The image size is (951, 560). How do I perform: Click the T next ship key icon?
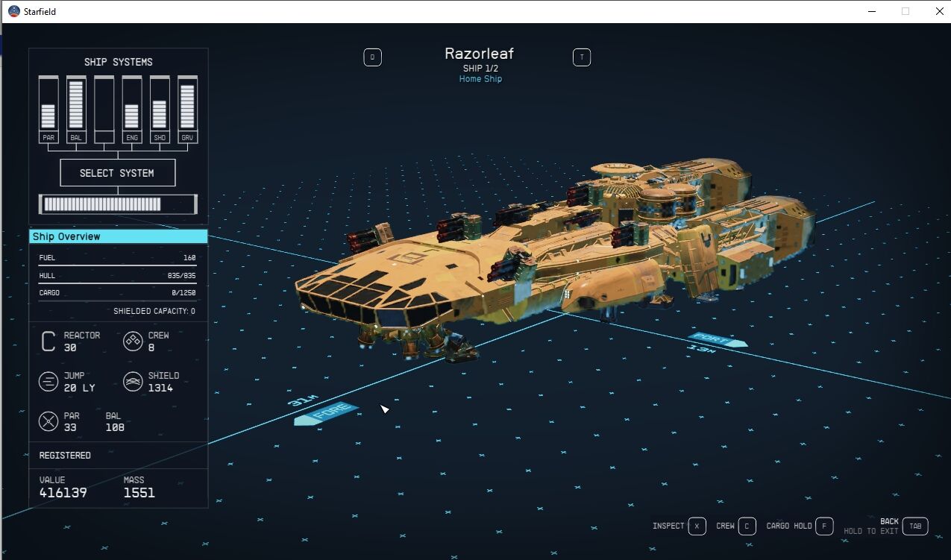click(x=581, y=57)
